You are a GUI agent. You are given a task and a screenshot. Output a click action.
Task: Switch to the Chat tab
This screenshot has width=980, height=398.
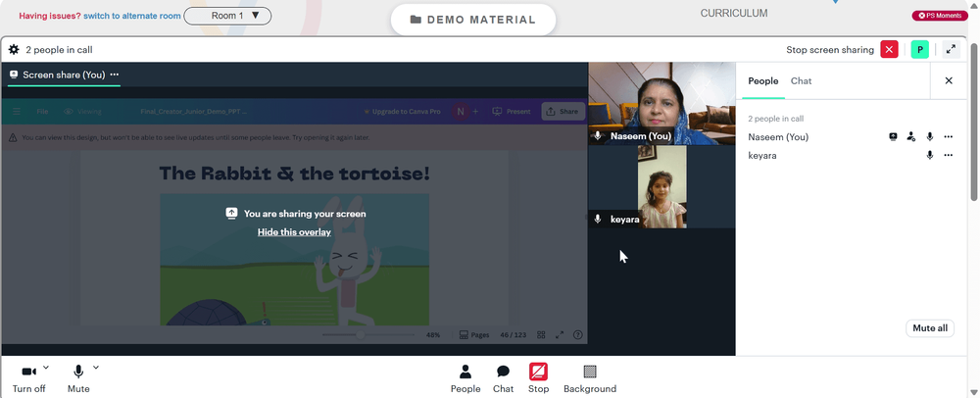tap(802, 80)
